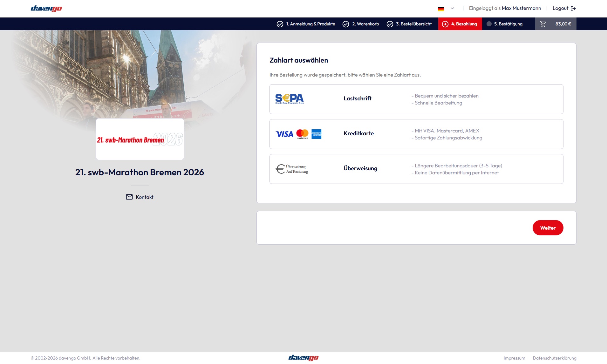
Task: Open step 3 Bestellübersicht
Action: [409, 24]
